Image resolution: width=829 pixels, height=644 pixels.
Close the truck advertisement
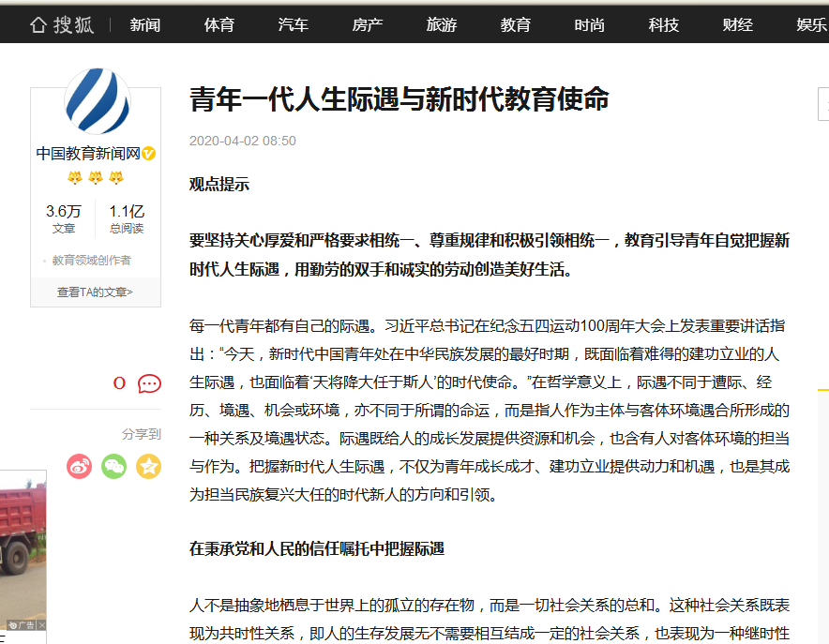click(x=41, y=625)
